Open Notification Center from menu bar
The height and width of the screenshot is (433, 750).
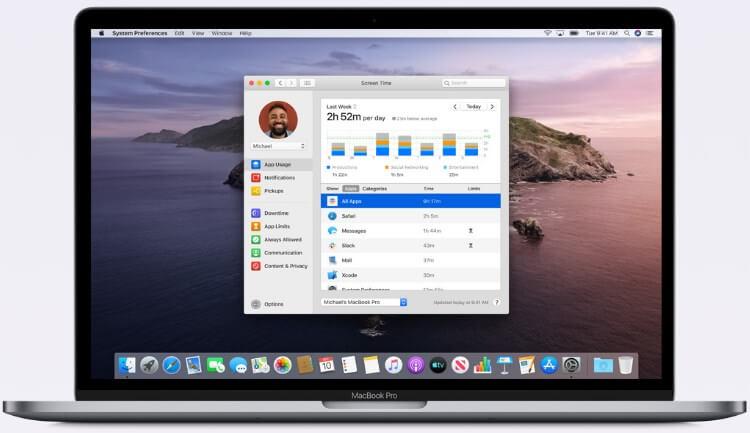click(650, 33)
